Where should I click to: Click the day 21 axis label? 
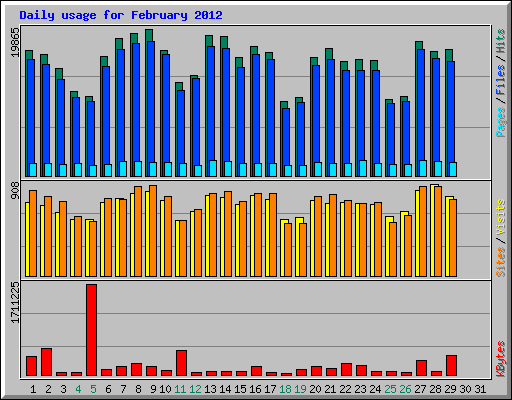[330, 389]
